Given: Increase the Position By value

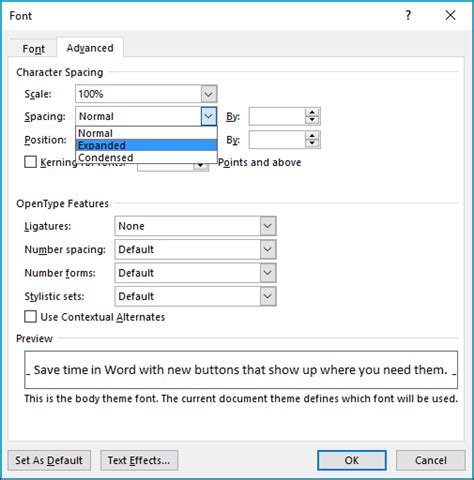Looking at the screenshot, I should point(312,136).
